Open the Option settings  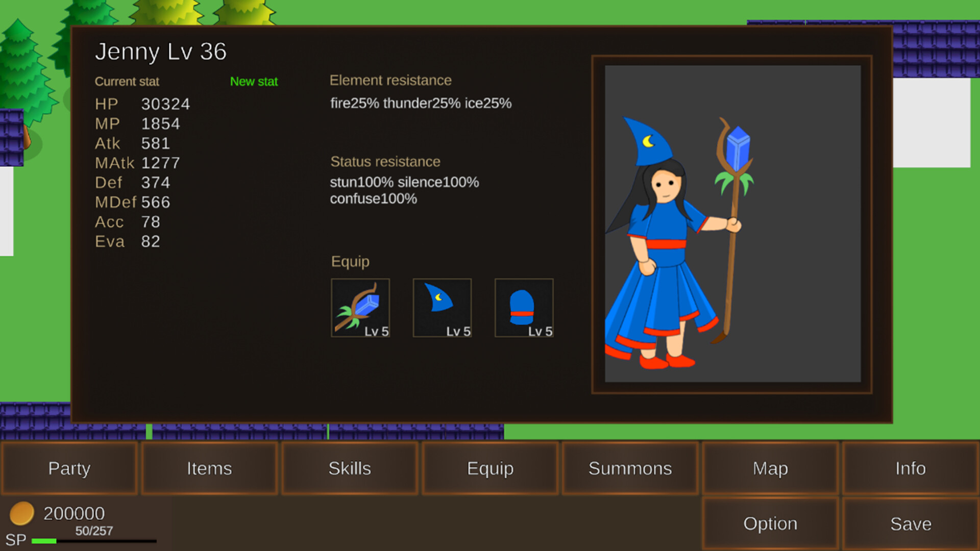pos(770,524)
